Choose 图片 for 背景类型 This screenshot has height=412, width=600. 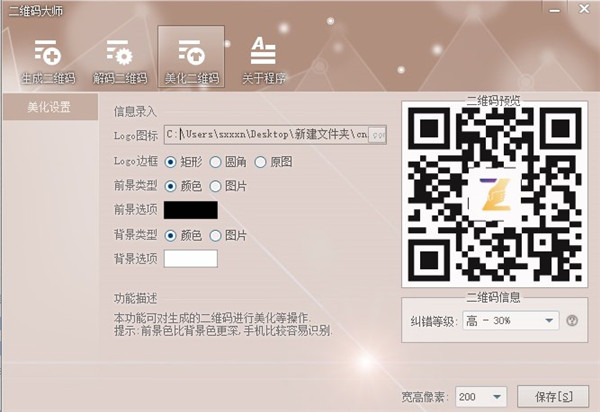point(228,235)
